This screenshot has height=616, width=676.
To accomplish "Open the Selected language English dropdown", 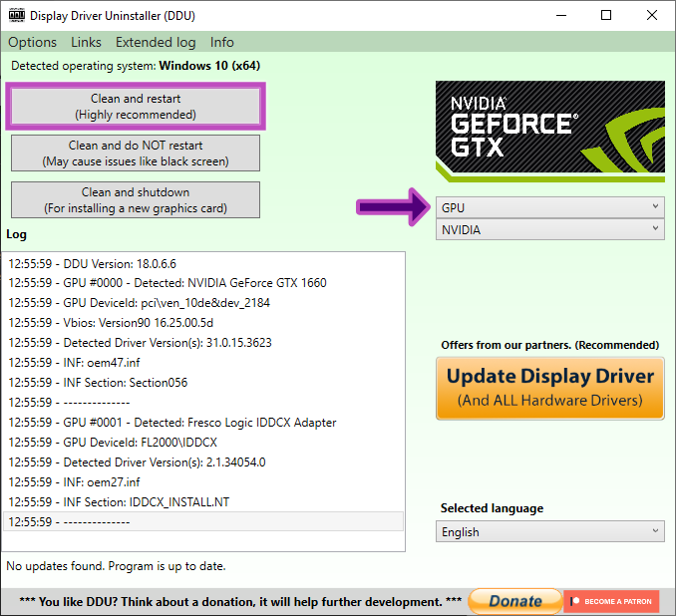I will point(550,532).
